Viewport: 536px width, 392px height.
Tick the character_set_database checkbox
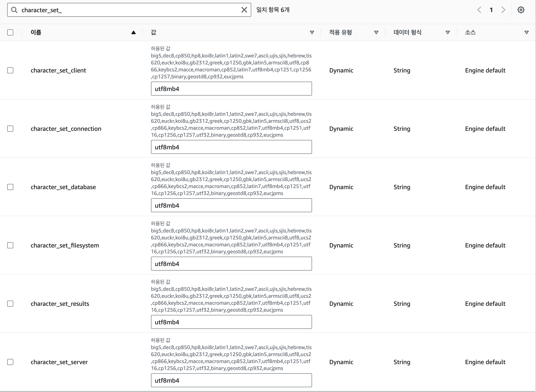tap(10, 187)
